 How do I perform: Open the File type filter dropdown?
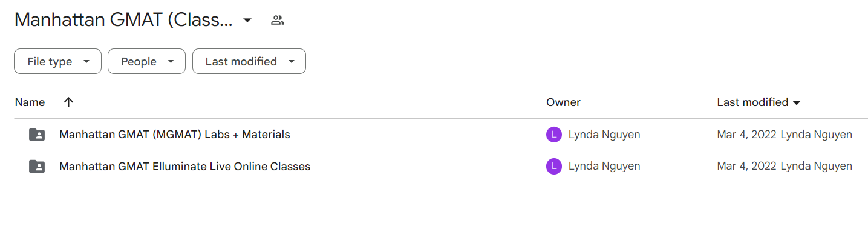tap(57, 61)
